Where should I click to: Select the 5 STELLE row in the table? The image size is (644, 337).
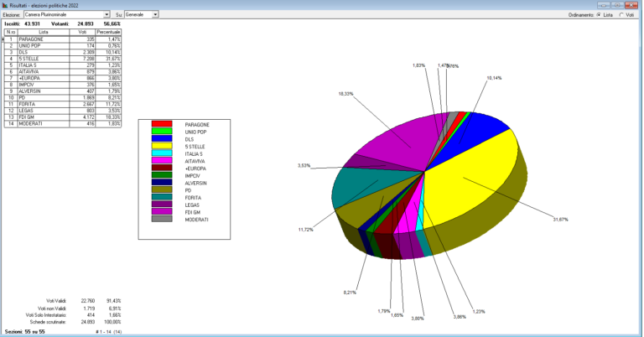click(x=42, y=58)
